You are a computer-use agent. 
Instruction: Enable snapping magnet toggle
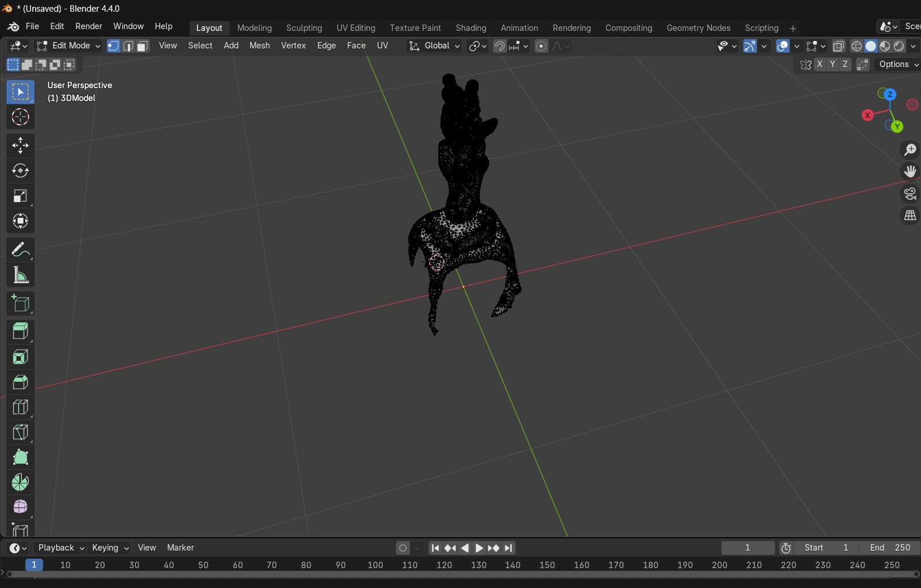pos(500,46)
